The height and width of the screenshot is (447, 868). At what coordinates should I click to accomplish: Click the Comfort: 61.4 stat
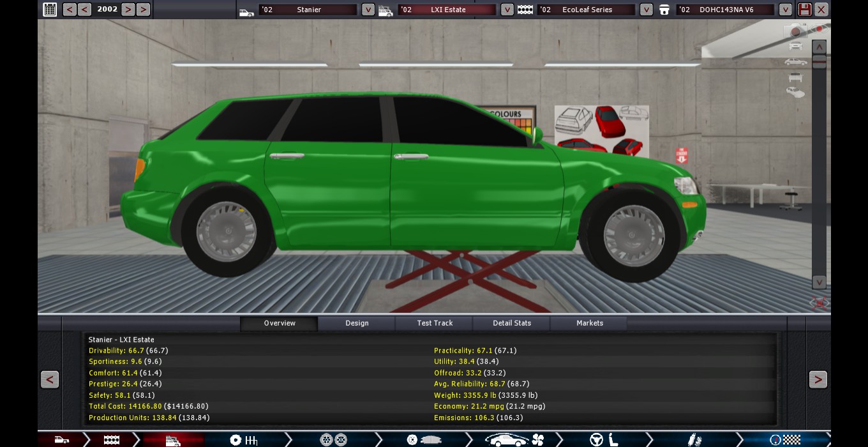coord(125,373)
